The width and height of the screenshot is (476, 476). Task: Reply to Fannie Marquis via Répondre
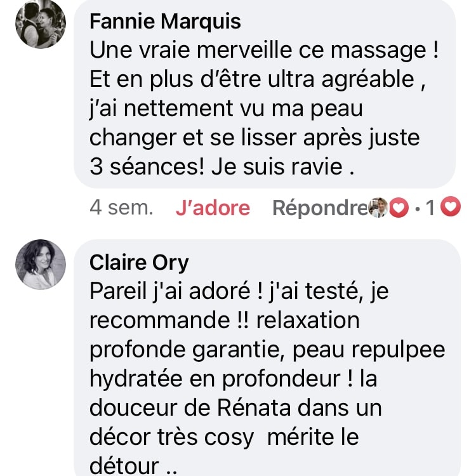[x=321, y=208]
